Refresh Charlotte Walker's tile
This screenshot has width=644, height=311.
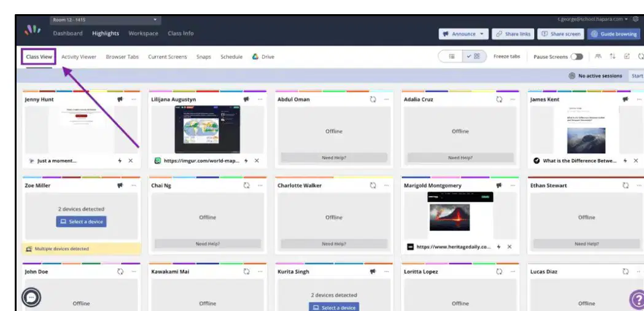tap(373, 186)
